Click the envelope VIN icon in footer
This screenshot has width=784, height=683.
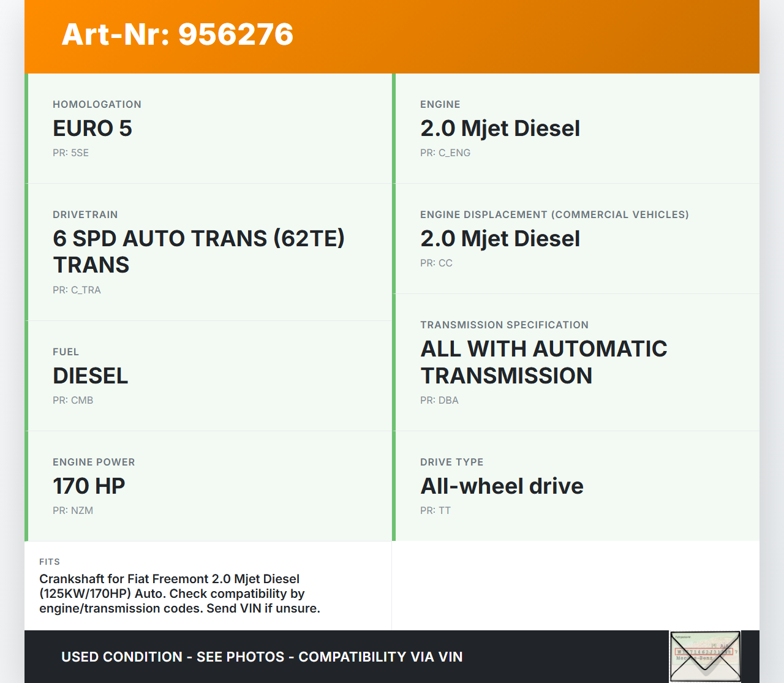coord(705,657)
